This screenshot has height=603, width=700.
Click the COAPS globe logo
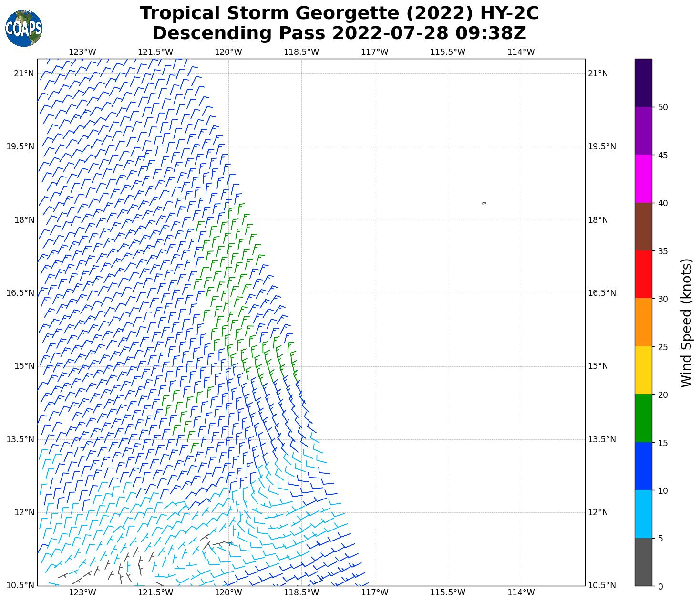click(x=24, y=28)
